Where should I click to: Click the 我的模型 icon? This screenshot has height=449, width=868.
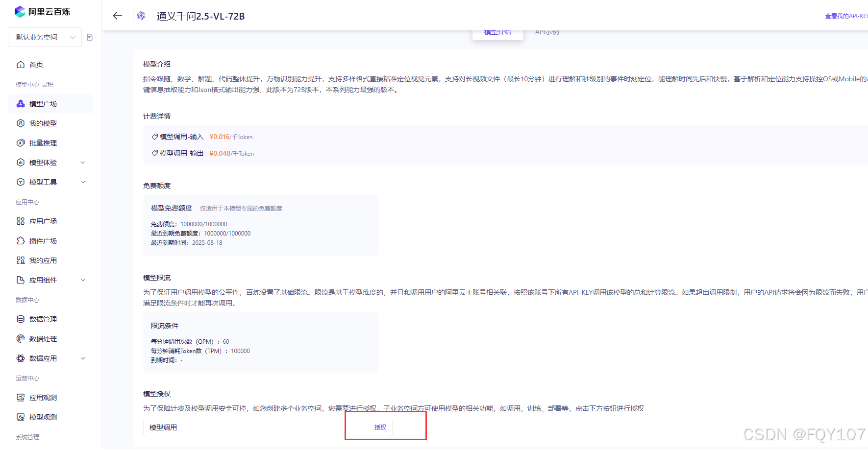pos(21,123)
